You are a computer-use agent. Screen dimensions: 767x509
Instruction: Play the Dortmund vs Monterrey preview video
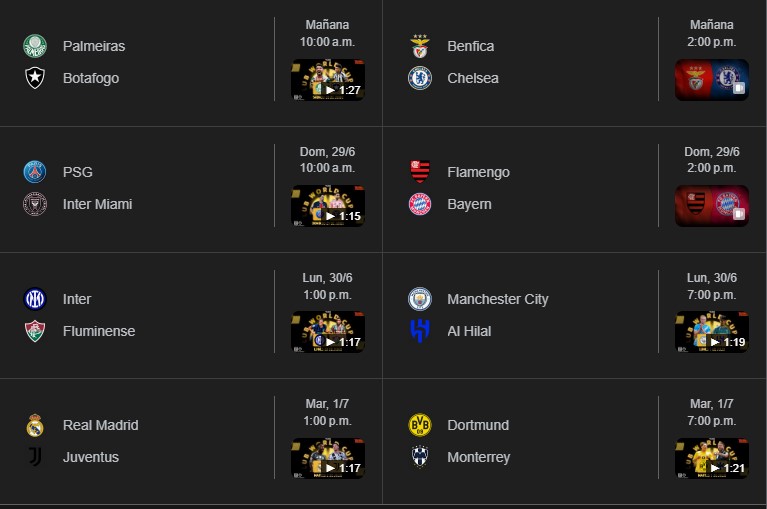[712, 459]
